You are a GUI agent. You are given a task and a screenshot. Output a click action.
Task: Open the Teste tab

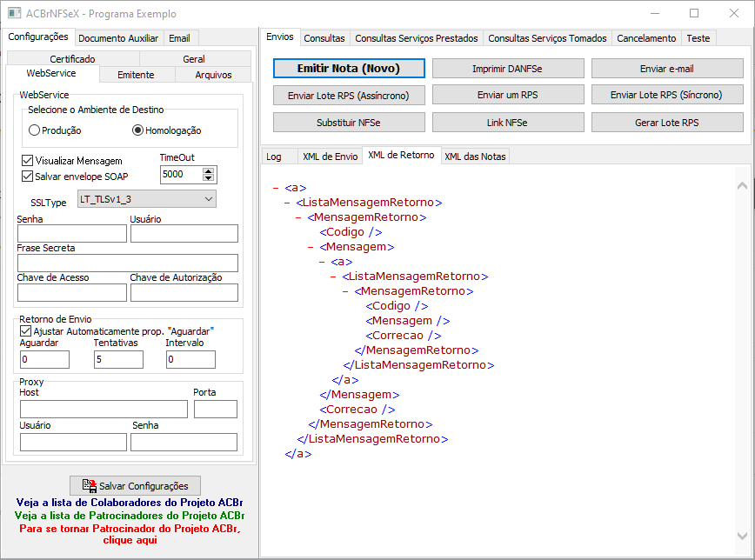[698, 38]
